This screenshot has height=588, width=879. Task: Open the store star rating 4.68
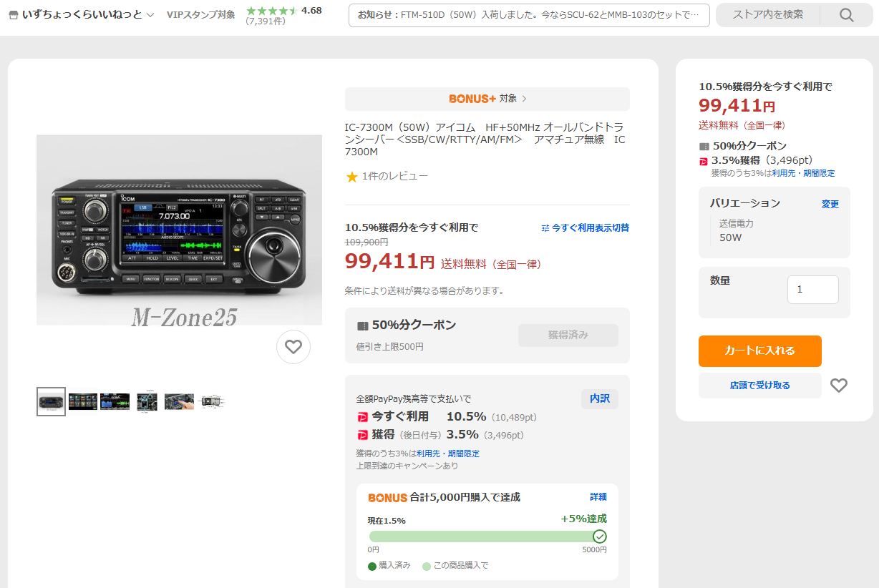[283, 11]
